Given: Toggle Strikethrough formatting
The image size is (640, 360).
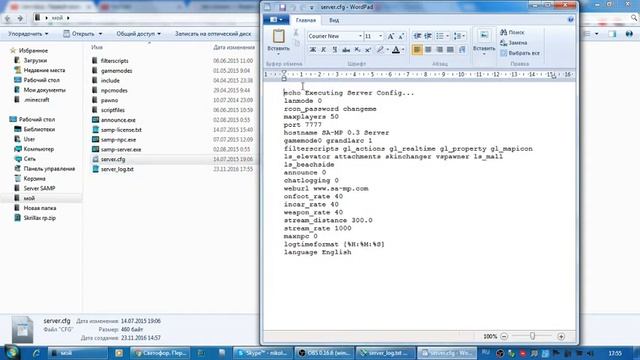Looking at the screenshot, I should (x=346, y=50).
